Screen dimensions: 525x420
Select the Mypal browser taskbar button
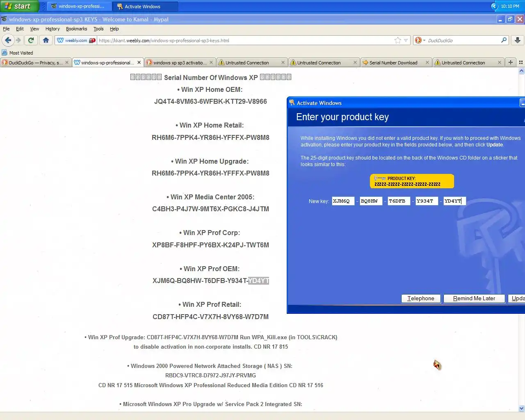pos(79,6)
